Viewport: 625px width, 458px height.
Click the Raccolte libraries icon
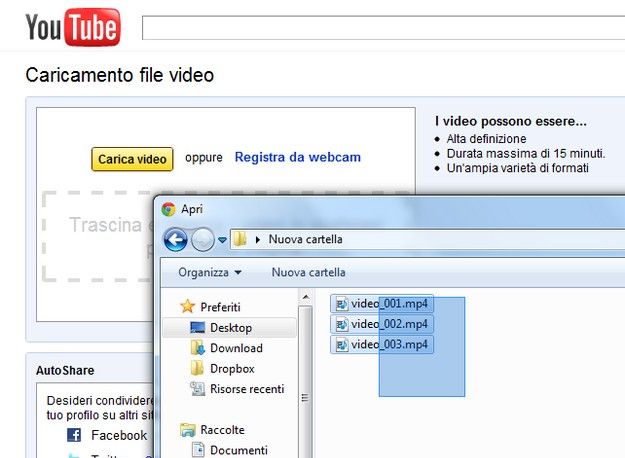tap(187, 430)
